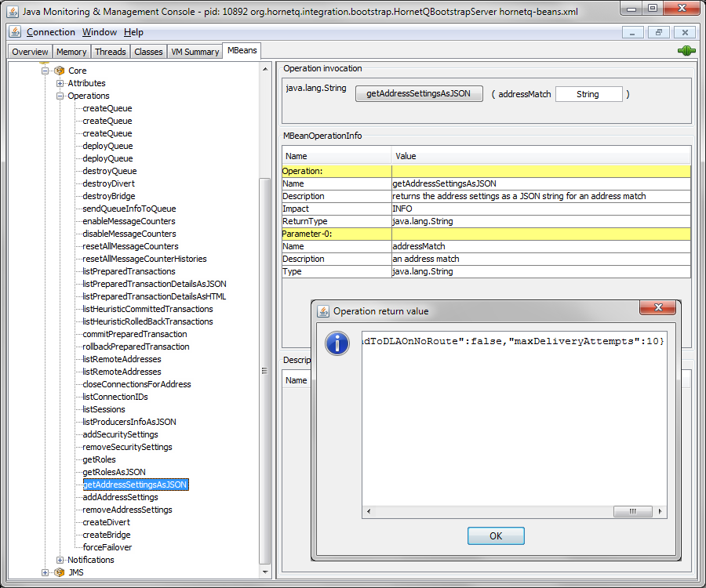Select the removeSecuritySettings operation

(x=127, y=447)
